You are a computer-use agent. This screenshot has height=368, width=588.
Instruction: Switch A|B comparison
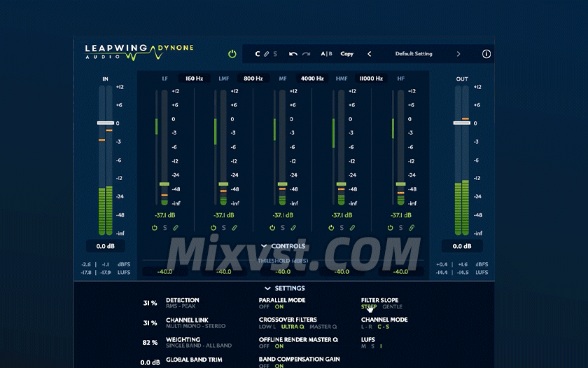pyautogui.click(x=326, y=54)
